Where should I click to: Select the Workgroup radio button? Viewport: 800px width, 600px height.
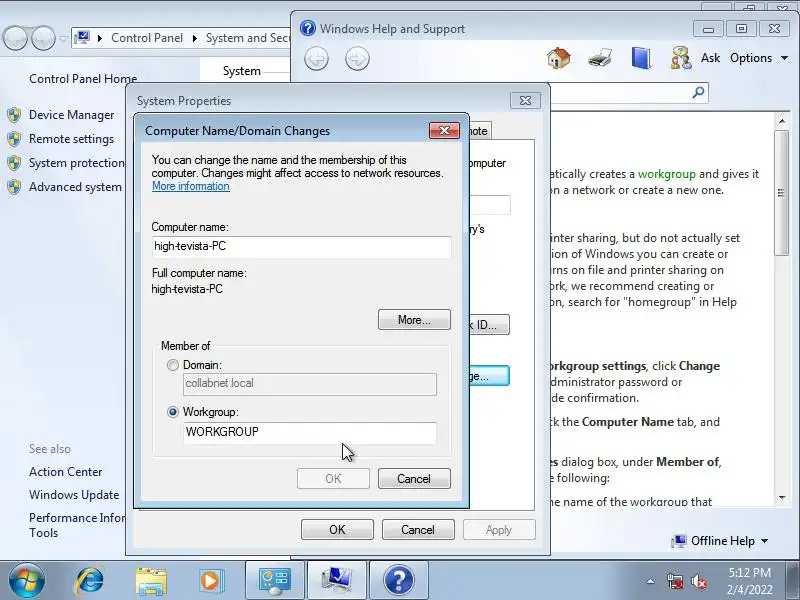point(173,412)
